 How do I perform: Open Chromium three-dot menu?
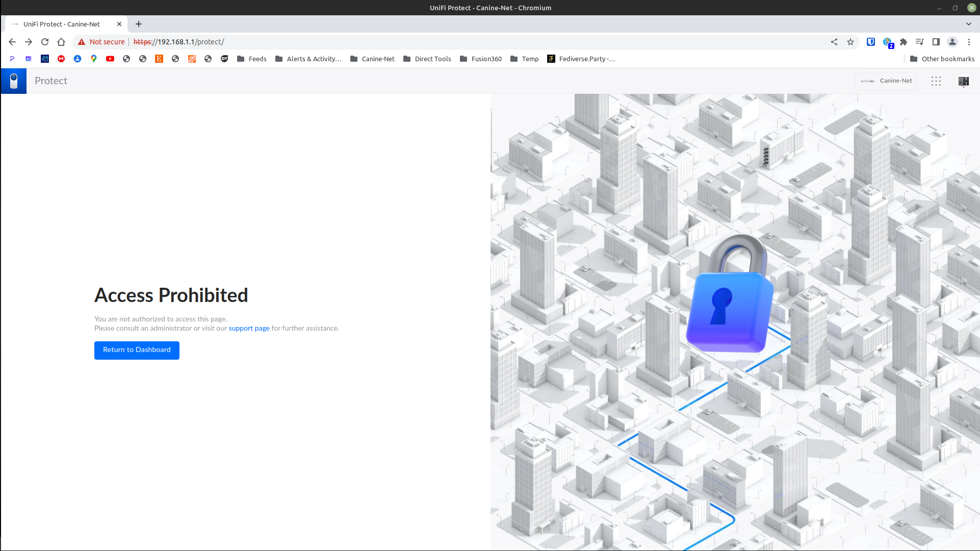tap(969, 42)
